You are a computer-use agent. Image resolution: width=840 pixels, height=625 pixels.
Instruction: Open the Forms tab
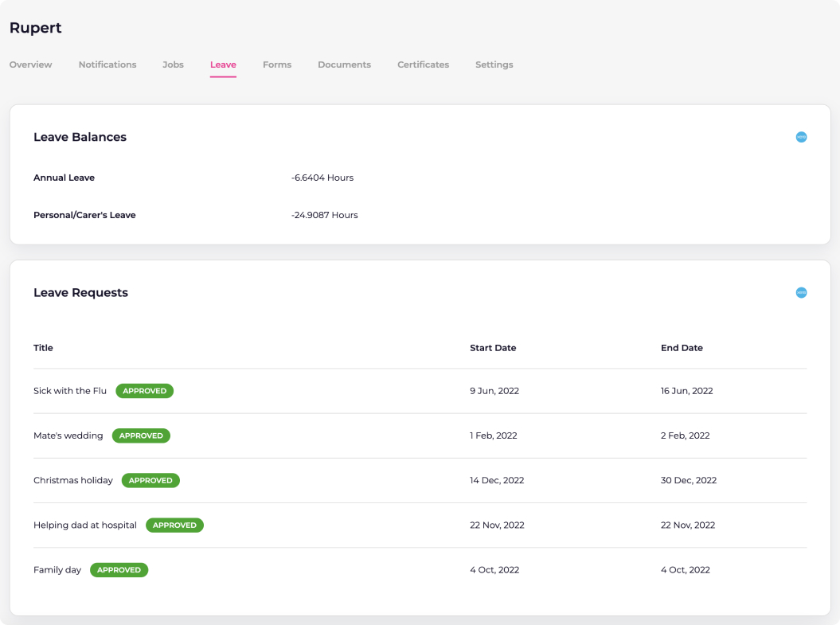coord(277,64)
